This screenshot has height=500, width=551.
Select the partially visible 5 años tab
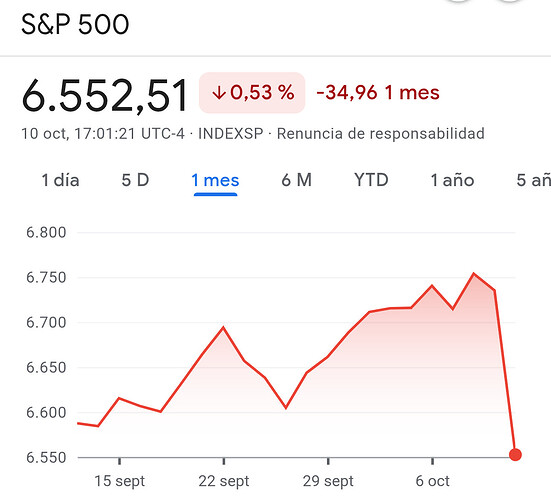pos(533,180)
